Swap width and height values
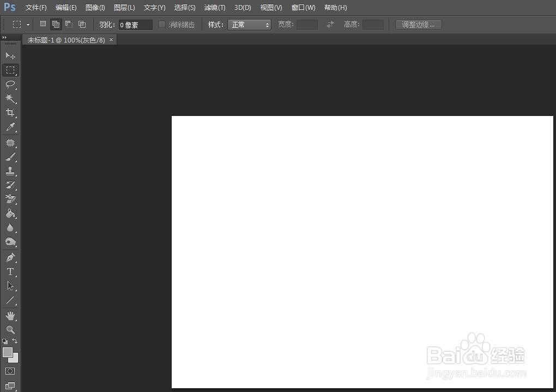 coord(330,24)
